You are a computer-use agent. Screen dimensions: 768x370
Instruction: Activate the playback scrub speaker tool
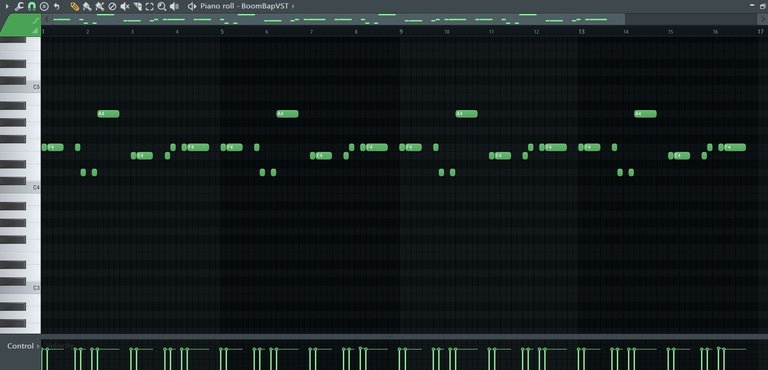[x=174, y=6]
